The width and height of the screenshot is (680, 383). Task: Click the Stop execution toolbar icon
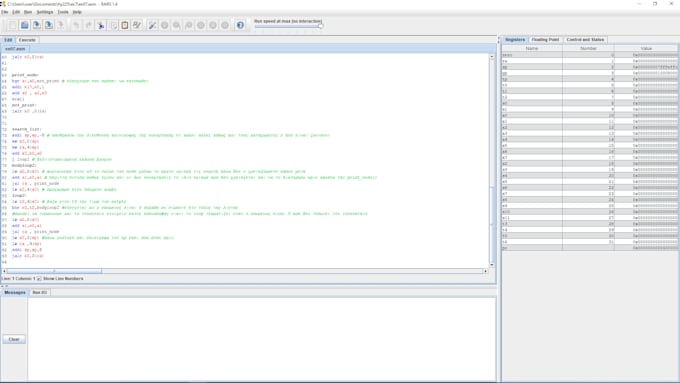pyautogui.click(x=213, y=25)
